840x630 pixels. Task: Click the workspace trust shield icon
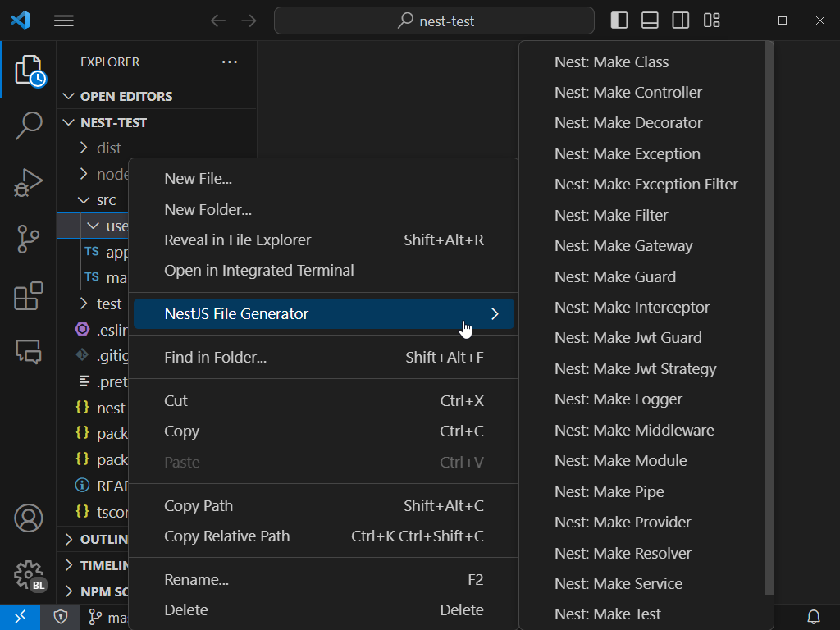(61, 617)
